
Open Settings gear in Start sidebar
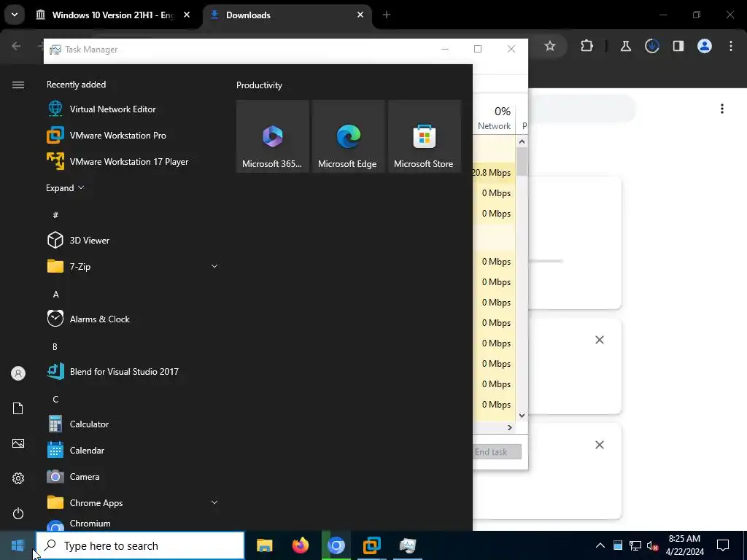point(18,478)
